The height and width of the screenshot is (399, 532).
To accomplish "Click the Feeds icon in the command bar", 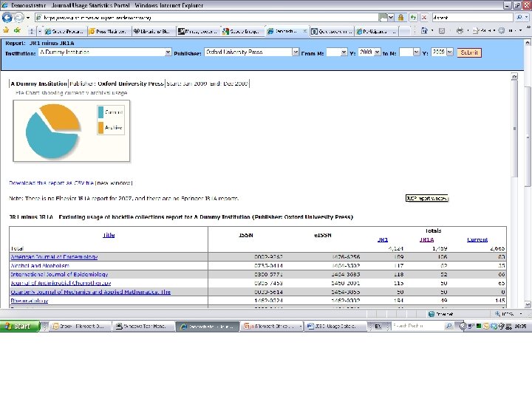I will tap(442, 31).
